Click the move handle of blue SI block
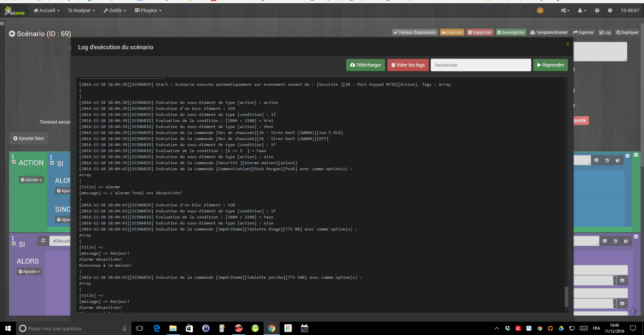 [51, 157]
